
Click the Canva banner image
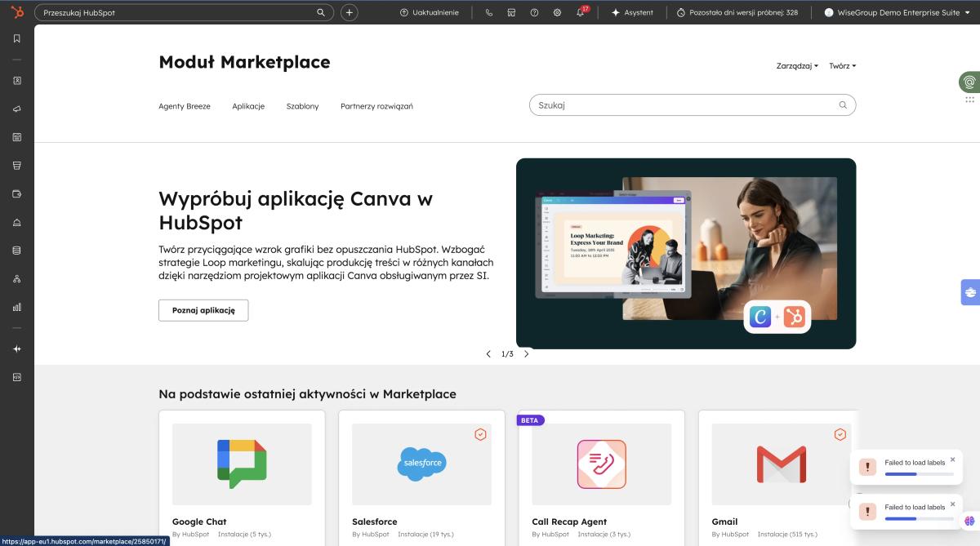686,253
